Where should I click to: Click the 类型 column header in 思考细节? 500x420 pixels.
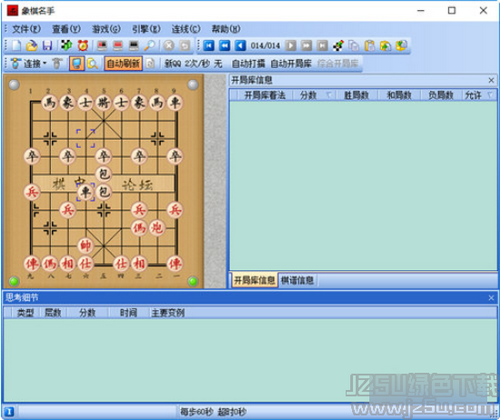(x=25, y=313)
